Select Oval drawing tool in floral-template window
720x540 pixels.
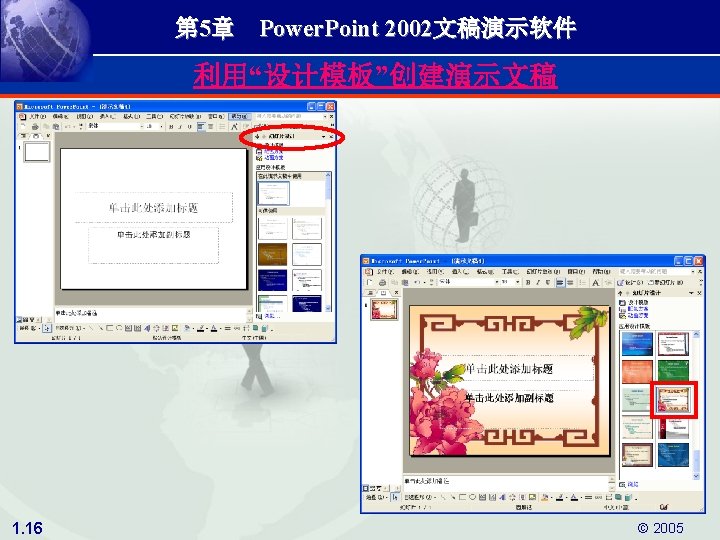tap(472, 497)
